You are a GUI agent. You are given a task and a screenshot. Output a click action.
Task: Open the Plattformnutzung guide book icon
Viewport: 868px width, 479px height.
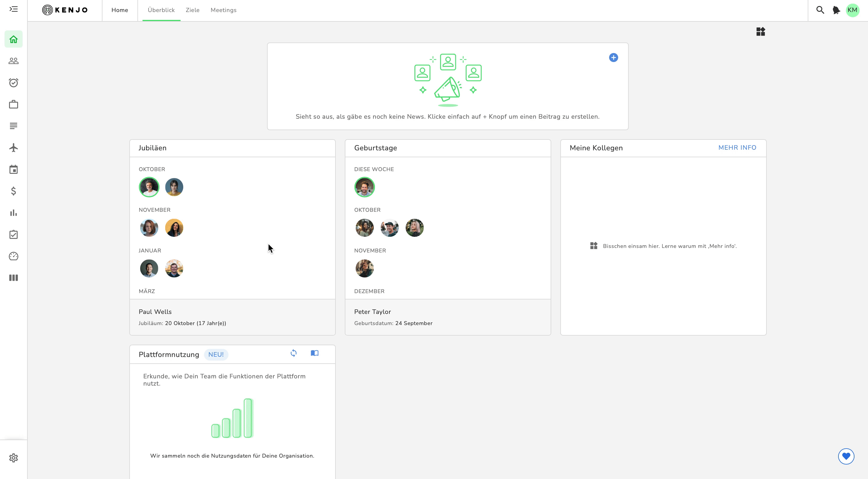[x=314, y=353]
